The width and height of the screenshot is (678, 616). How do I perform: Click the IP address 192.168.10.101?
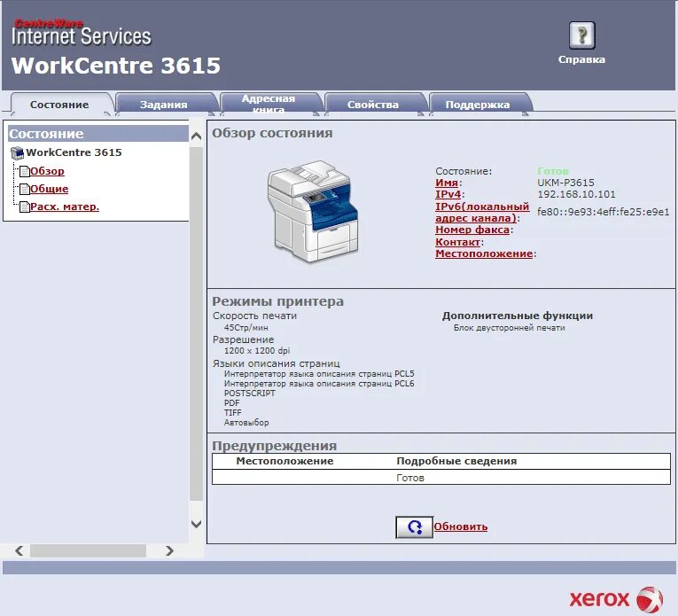[576, 194]
